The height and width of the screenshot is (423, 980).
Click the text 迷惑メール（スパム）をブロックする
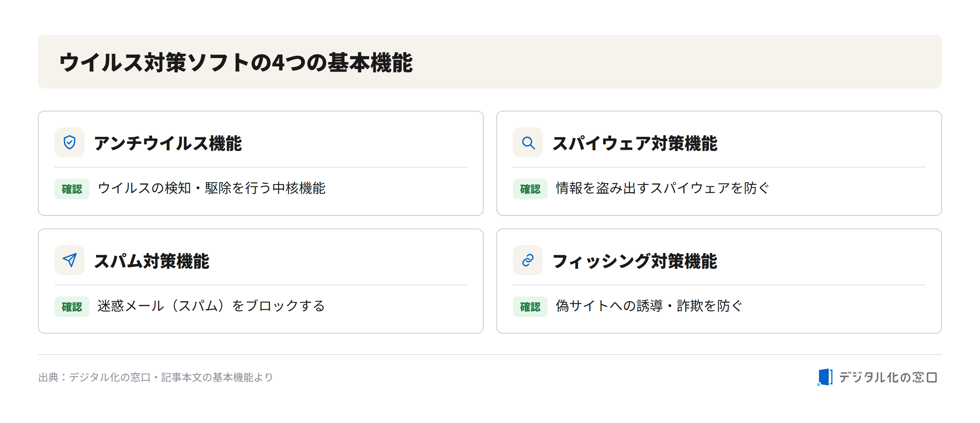point(211,306)
